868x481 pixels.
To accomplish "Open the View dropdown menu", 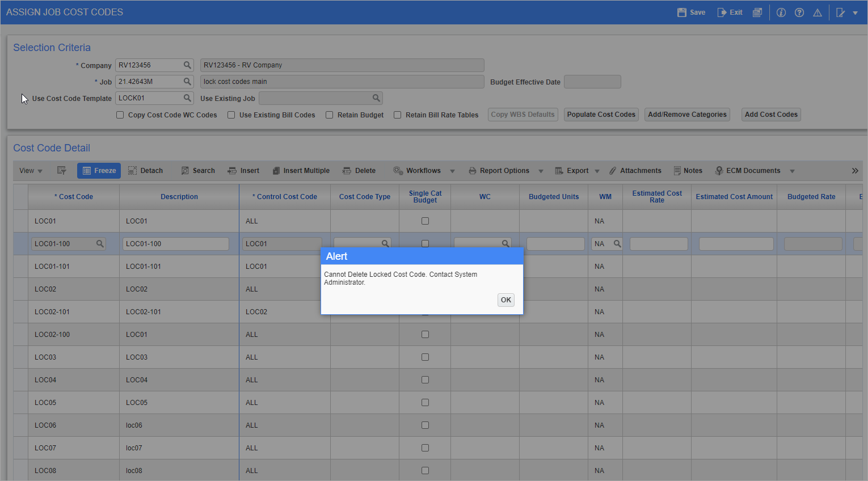I will (31, 171).
